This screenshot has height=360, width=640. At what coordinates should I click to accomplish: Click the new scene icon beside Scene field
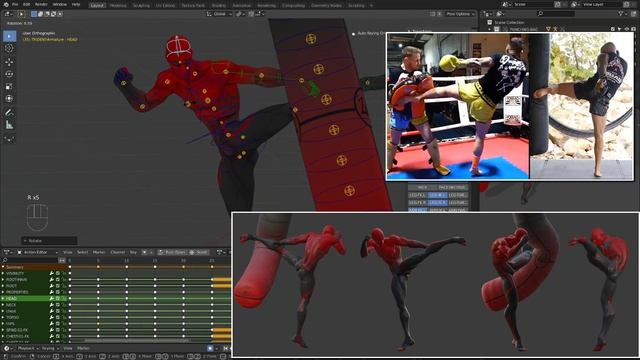[557, 4]
